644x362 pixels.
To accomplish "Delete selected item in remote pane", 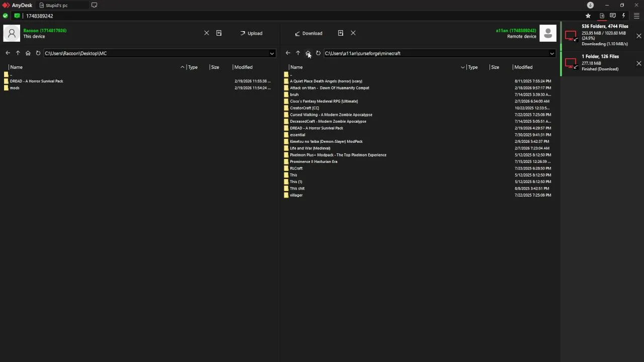I will (x=353, y=33).
